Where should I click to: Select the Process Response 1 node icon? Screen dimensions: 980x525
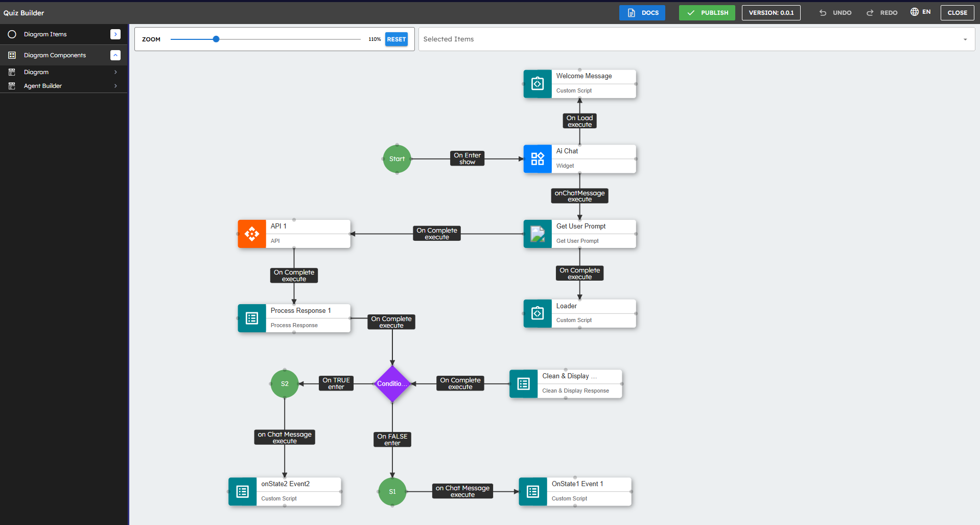[x=252, y=318]
